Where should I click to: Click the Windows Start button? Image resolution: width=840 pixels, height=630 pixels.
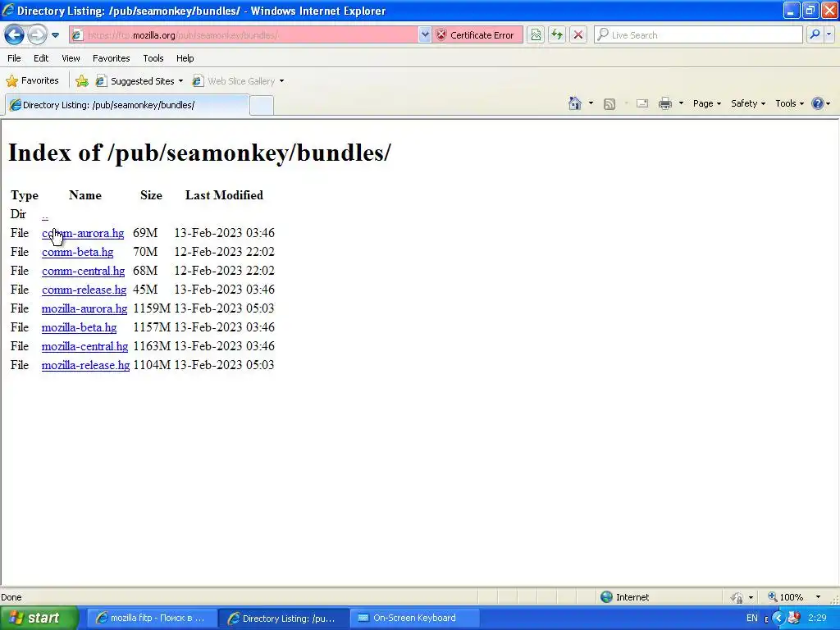pyautogui.click(x=39, y=618)
